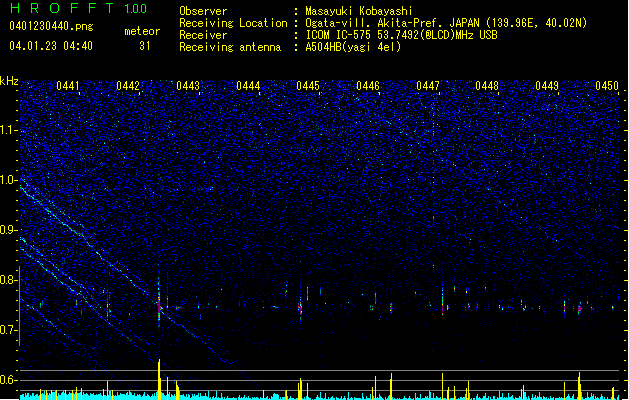Click the date stamp 04.01.23 04:40
This screenshot has width=629, height=400.
click(51, 46)
